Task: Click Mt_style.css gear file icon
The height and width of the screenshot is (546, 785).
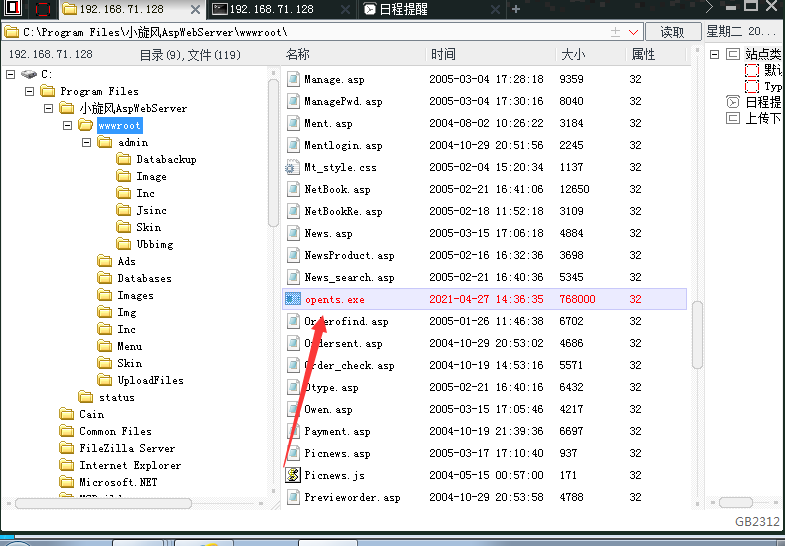Action: point(292,167)
